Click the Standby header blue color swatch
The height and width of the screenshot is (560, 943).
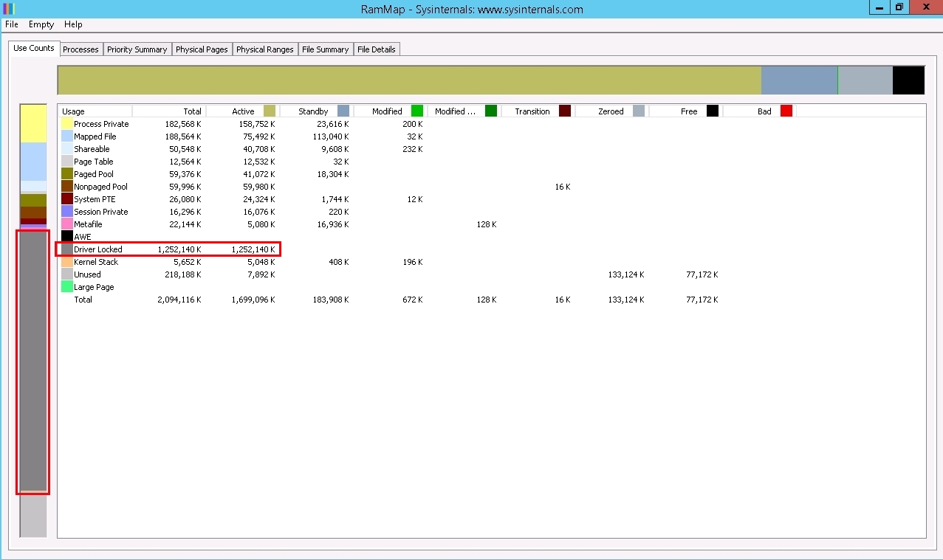[343, 111]
